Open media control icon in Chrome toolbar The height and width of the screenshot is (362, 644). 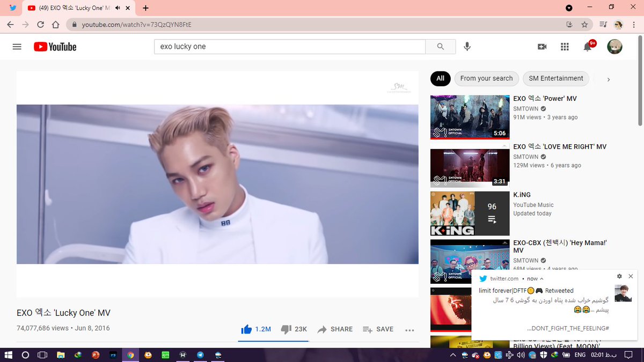(603, 25)
